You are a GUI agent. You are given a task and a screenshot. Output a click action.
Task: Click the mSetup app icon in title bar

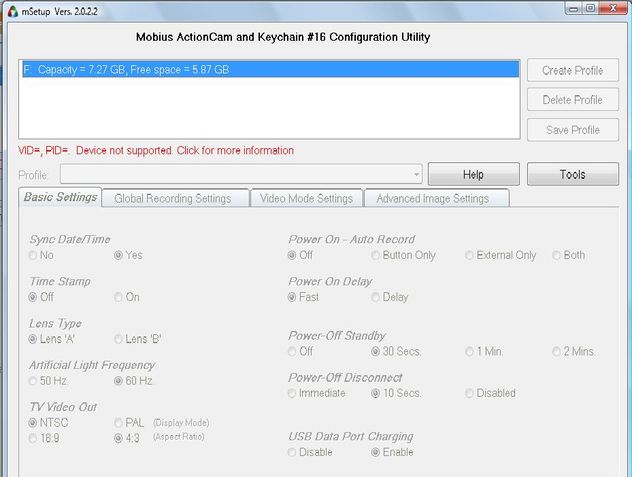pos(12,11)
